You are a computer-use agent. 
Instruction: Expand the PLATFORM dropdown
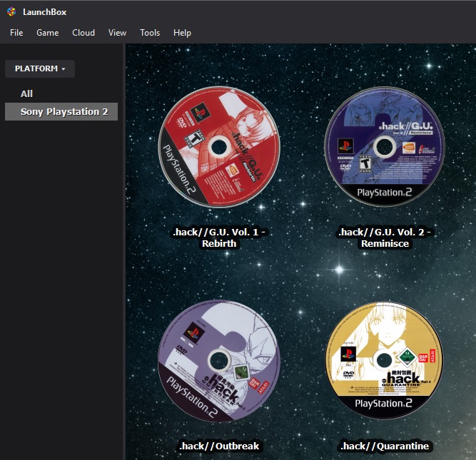(40, 68)
